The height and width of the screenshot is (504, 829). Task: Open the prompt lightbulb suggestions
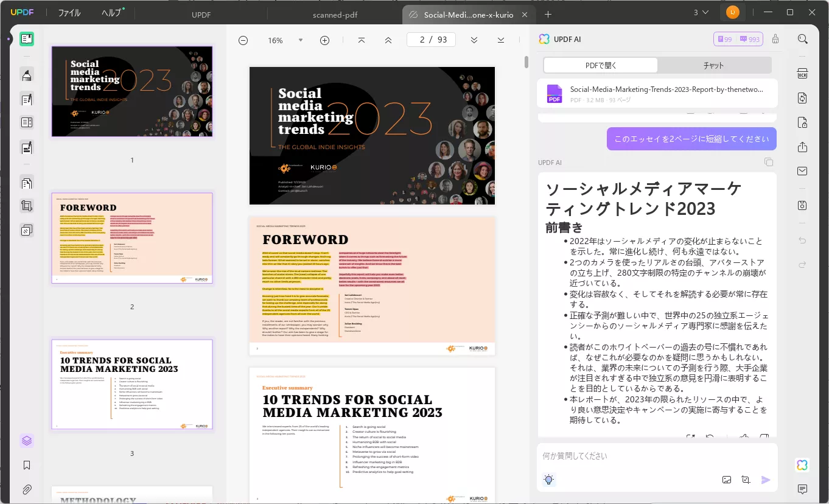click(549, 480)
